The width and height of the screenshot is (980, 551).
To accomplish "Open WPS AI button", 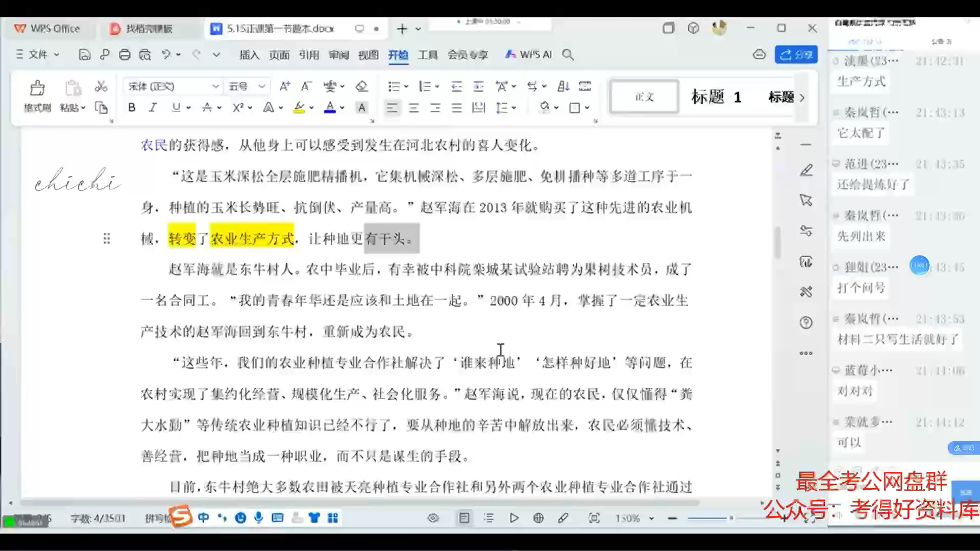I will pos(528,54).
